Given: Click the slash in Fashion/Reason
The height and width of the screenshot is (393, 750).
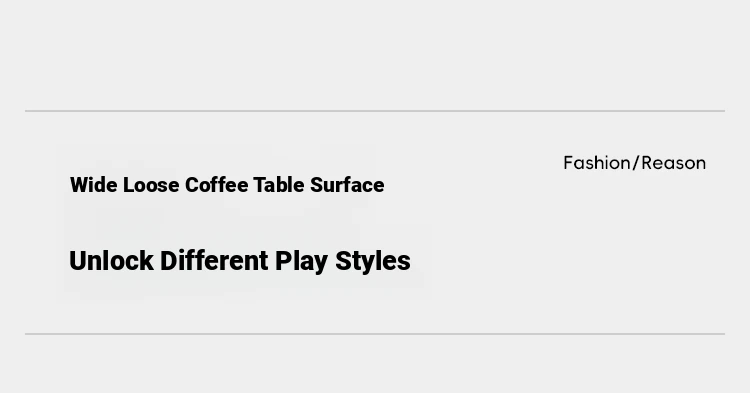Looking at the screenshot, I should point(636,163).
